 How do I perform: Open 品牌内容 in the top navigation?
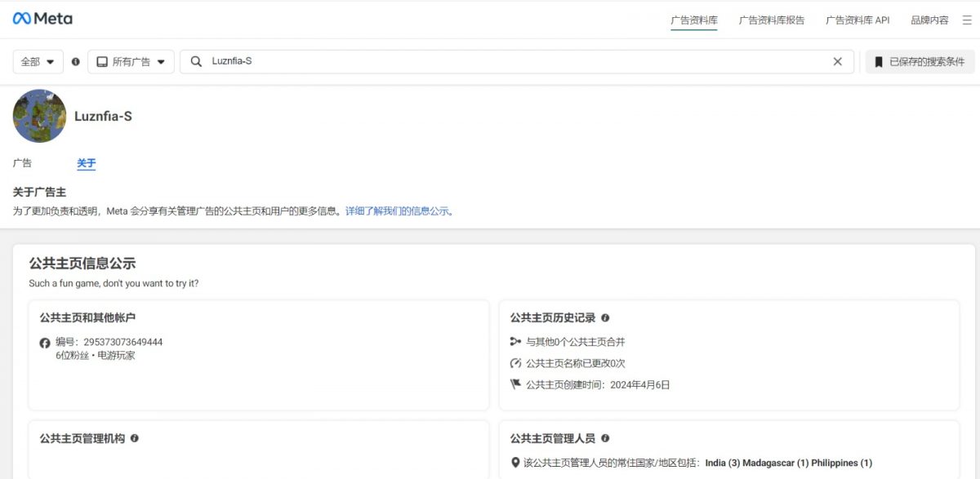tap(930, 20)
